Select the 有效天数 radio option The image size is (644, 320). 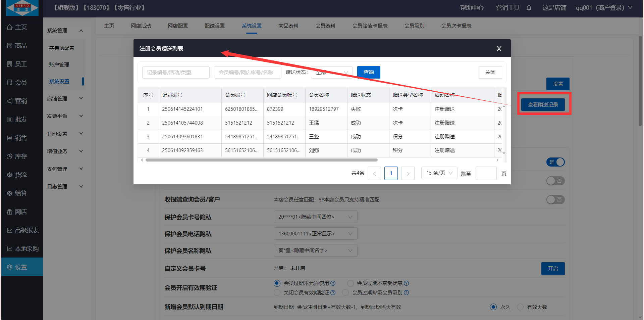[520, 307]
